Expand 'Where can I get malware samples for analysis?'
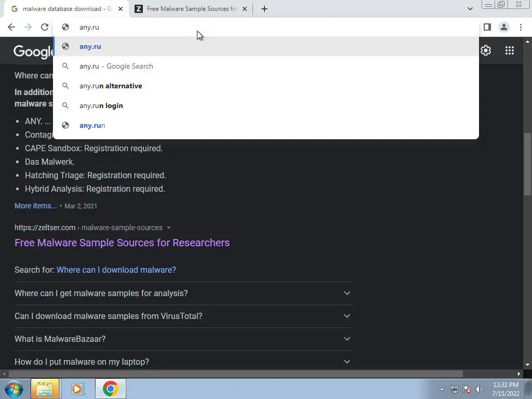This screenshot has width=532, height=399. tap(183, 293)
